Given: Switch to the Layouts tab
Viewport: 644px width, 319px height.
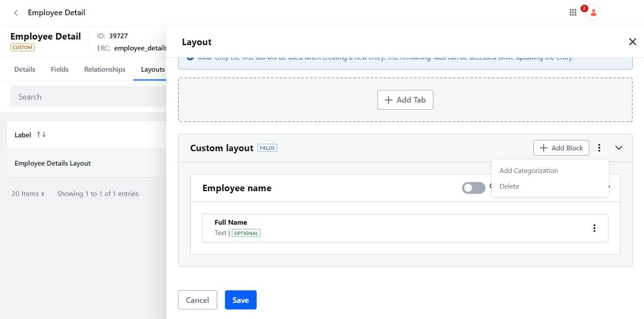Looking at the screenshot, I should click(x=152, y=69).
